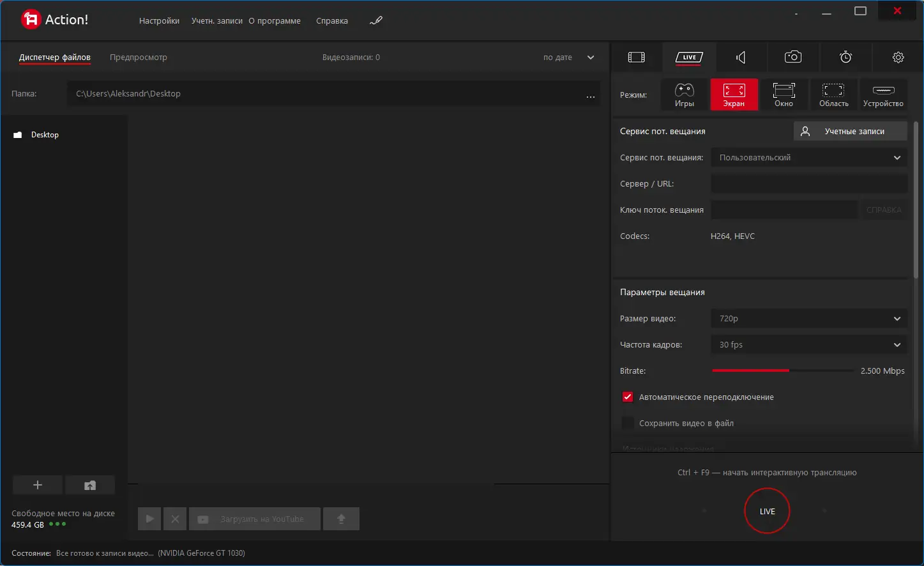
Task: Switch to the Предпросмотр tab
Action: coord(139,57)
